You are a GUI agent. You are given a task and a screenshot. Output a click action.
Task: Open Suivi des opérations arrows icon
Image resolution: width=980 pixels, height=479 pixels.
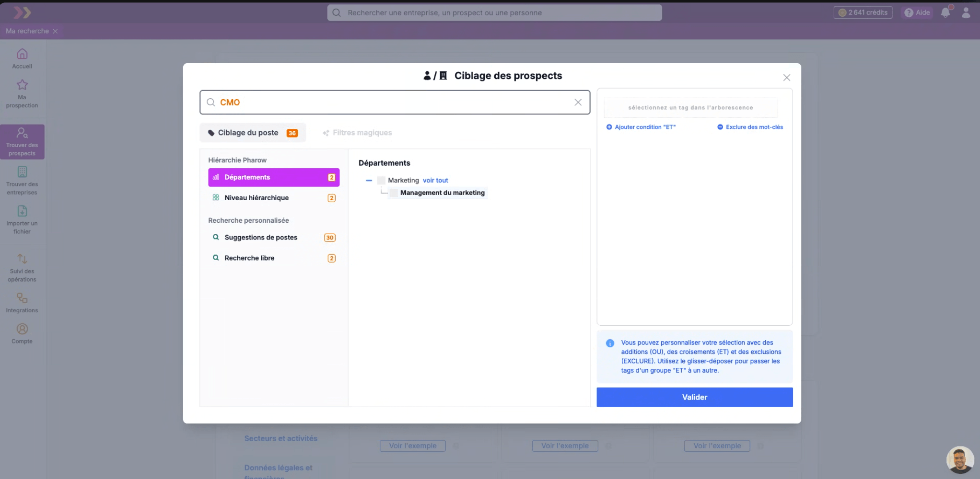point(22,259)
